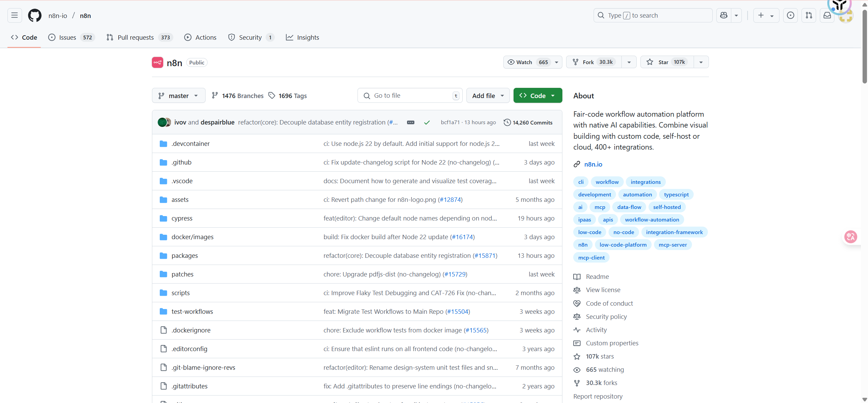
Task: Open the Pull requests icon in header
Action: [x=809, y=15]
